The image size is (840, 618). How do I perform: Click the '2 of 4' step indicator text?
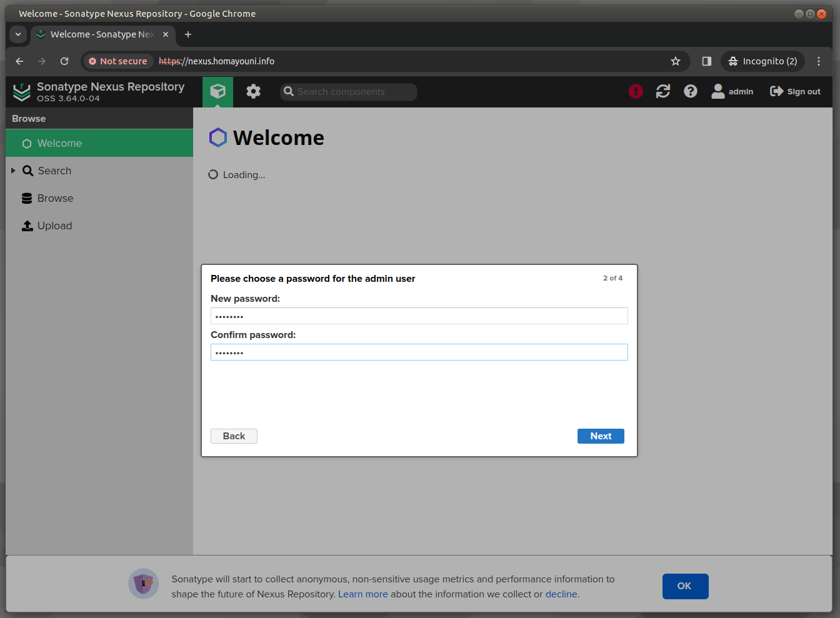click(612, 278)
